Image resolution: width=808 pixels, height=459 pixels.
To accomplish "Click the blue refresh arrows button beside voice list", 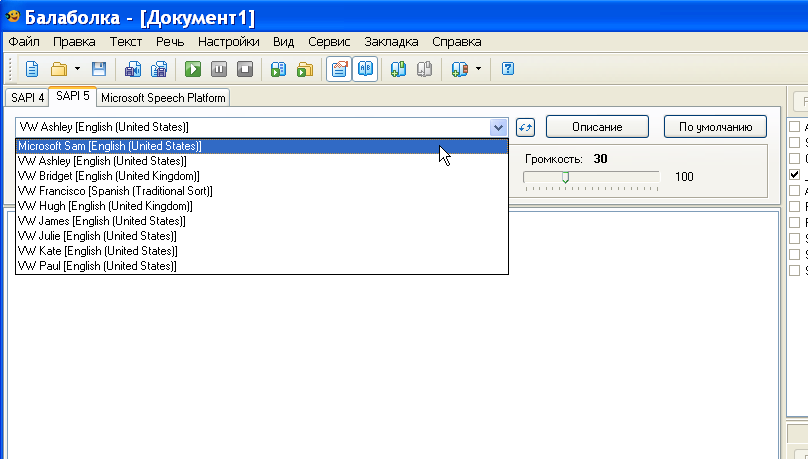I will (x=525, y=127).
